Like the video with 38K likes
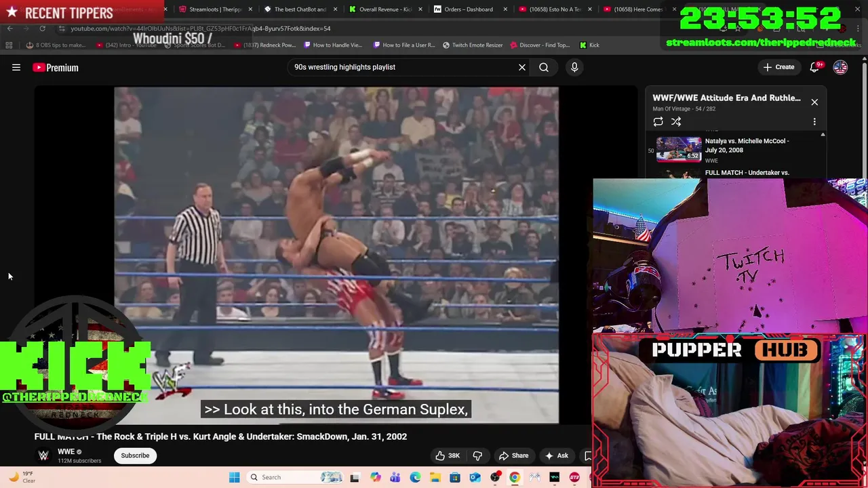Screen dimensions: 868x488 pos(448,455)
